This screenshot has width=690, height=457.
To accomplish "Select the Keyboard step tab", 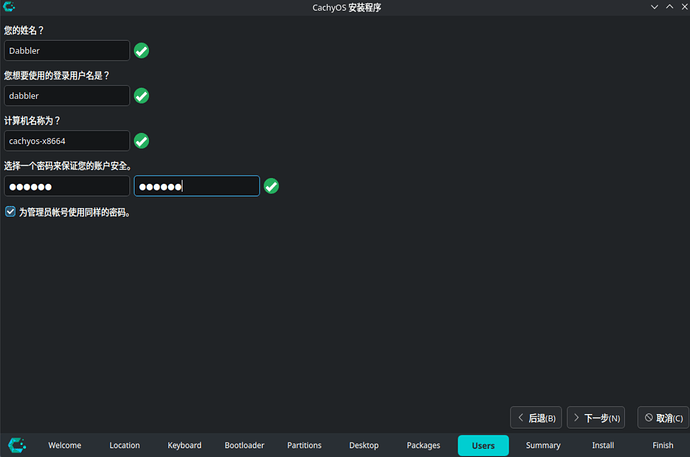I will [x=184, y=445].
